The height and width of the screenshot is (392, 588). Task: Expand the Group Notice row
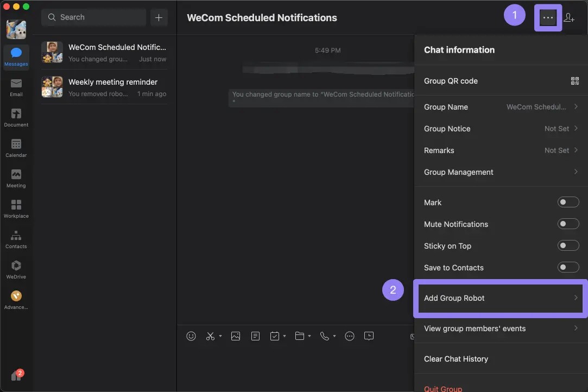[x=500, y=129]
